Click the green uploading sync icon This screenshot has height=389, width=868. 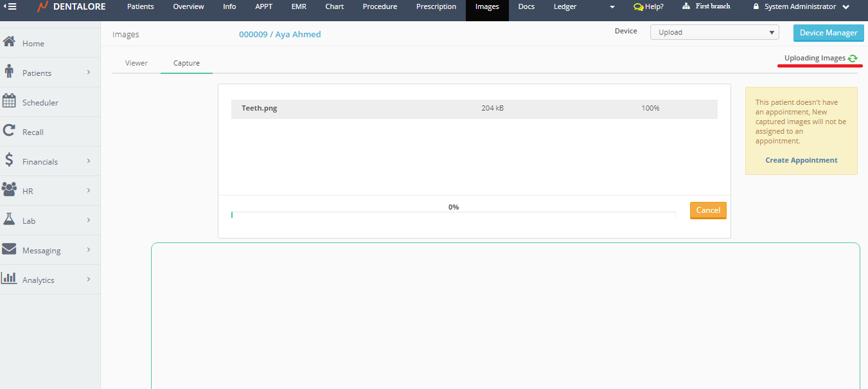point(853,59)
